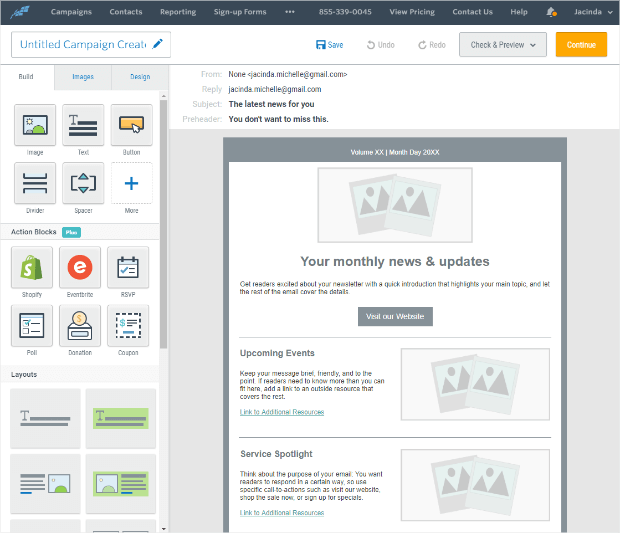Click the 855-339-0045 phone number
The image size is (620, 533).
click(x=345, y=12)
